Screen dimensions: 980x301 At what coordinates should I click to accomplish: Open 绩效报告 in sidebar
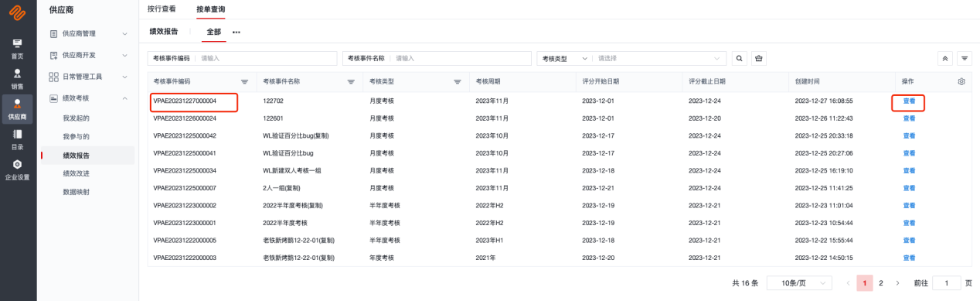click(77, 155)
